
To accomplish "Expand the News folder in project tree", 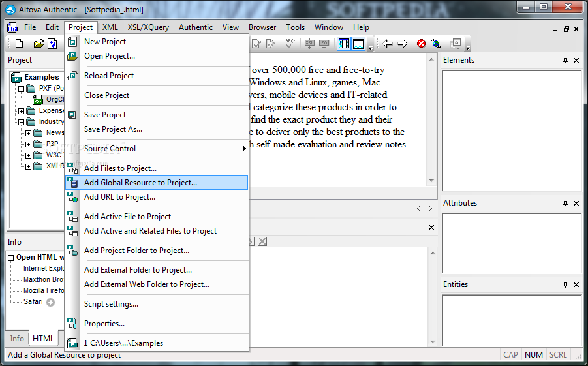I will [x=28, y=133].
